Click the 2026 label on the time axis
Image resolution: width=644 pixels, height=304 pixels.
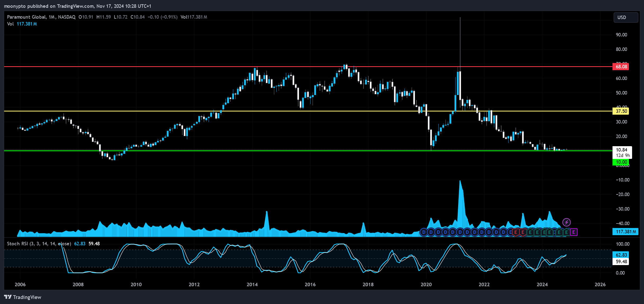pos(600,284)
